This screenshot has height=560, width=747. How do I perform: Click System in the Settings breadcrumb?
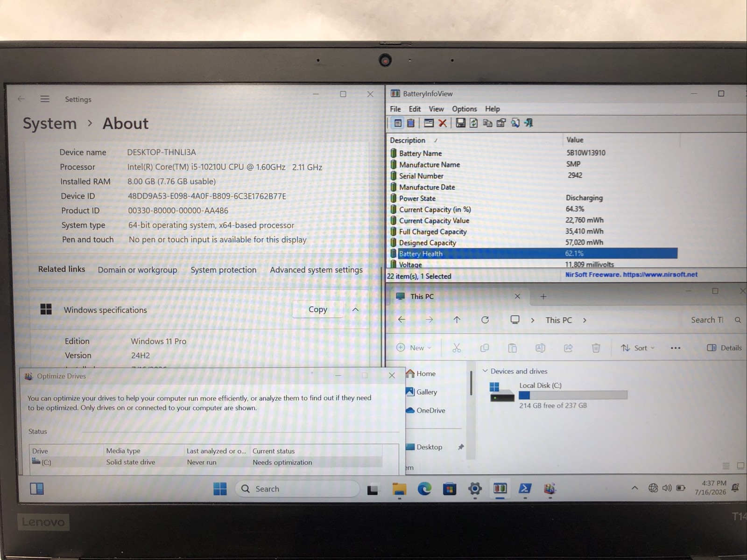pos(50,124)
